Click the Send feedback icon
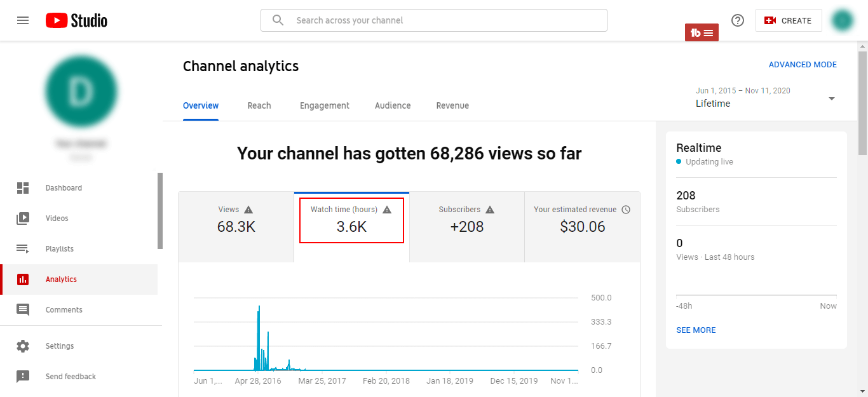This screenshot has width=868, height=397. click(x=23, y=377)
